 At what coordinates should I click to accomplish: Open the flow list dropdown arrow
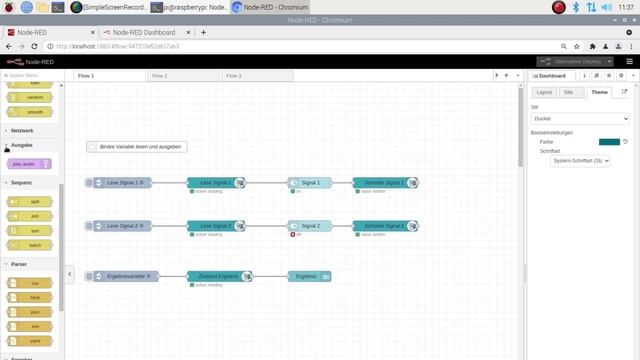click(x=518, y=76)
